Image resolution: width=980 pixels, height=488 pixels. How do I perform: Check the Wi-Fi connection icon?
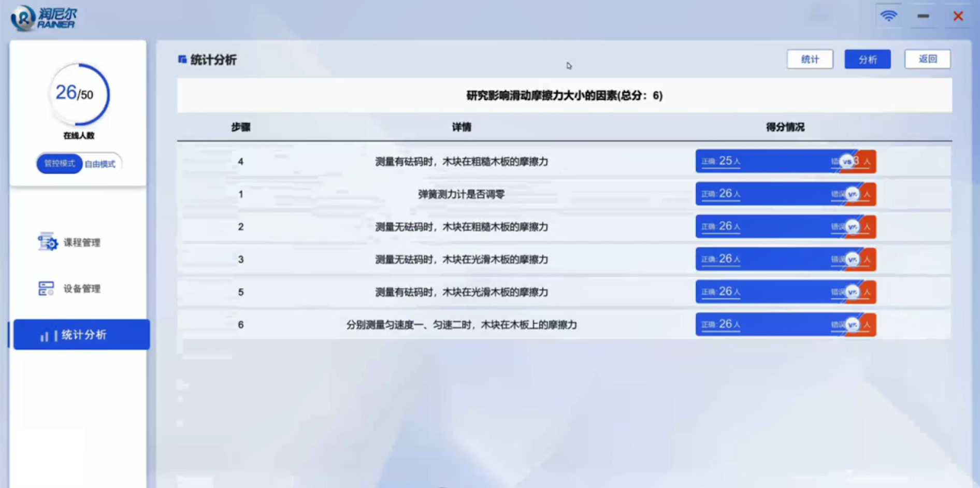[889, 16]
